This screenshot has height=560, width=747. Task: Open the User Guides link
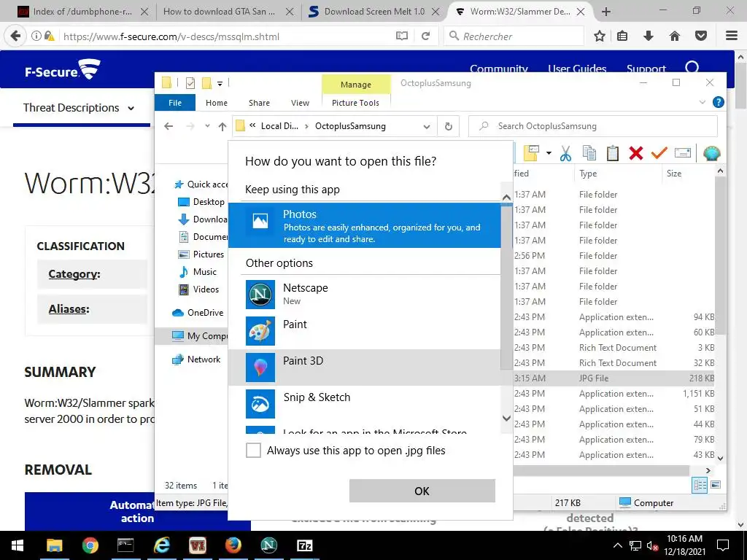[x=577, y=69]
